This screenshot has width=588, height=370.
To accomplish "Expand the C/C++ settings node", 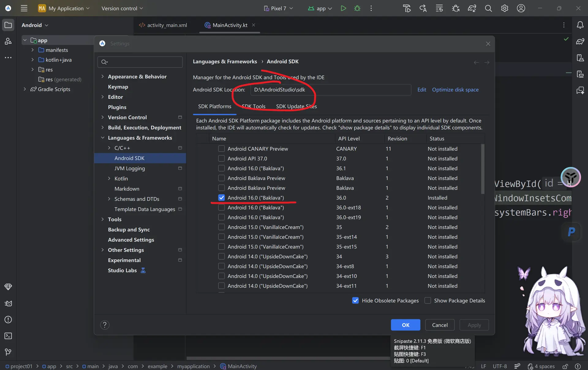I will [x=109, y=148].
